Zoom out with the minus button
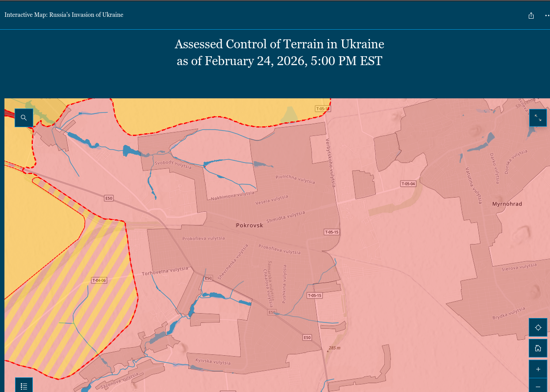Screen dimensions: 550x392 (538, 386)
